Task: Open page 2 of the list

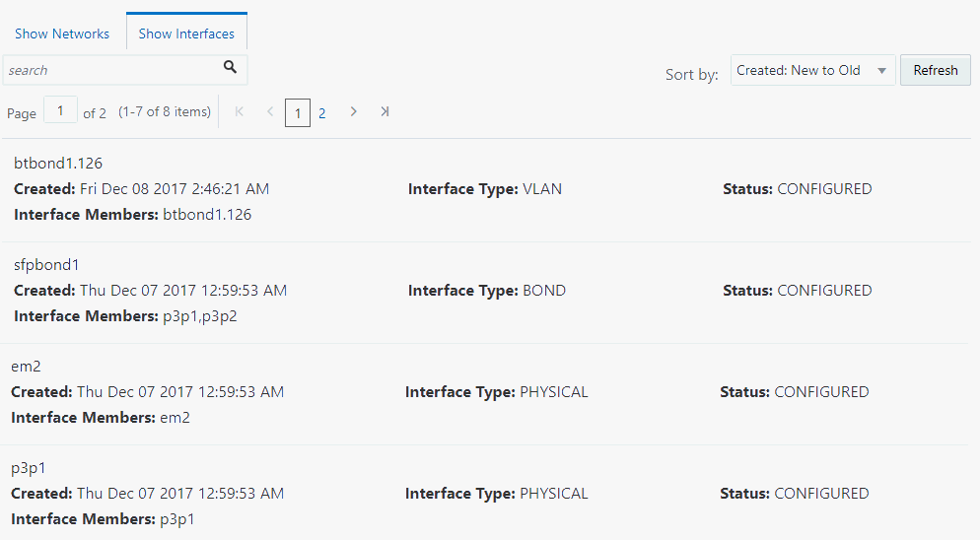Action: pos(321,113)
